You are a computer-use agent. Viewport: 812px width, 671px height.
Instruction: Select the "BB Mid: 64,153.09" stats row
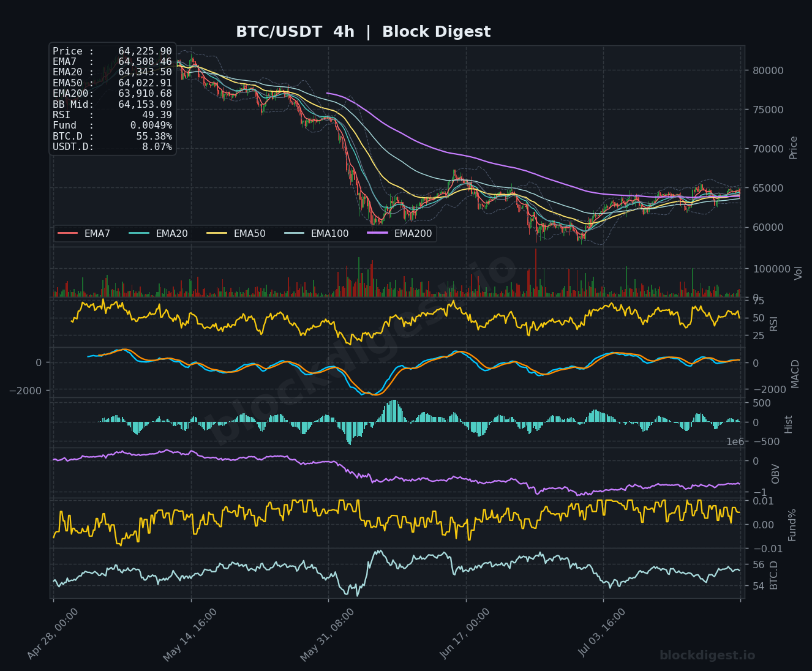(x=112, y=105)
